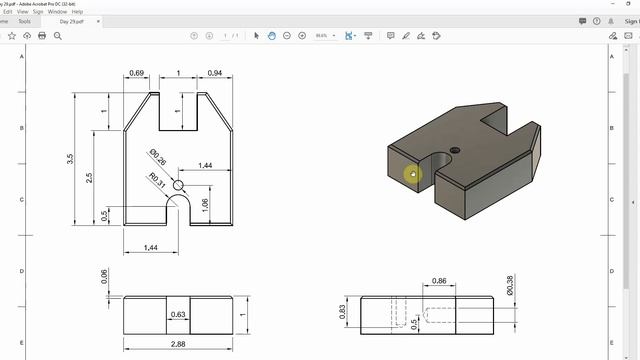Click the 1.06 dimension text

tap(205, 205)
